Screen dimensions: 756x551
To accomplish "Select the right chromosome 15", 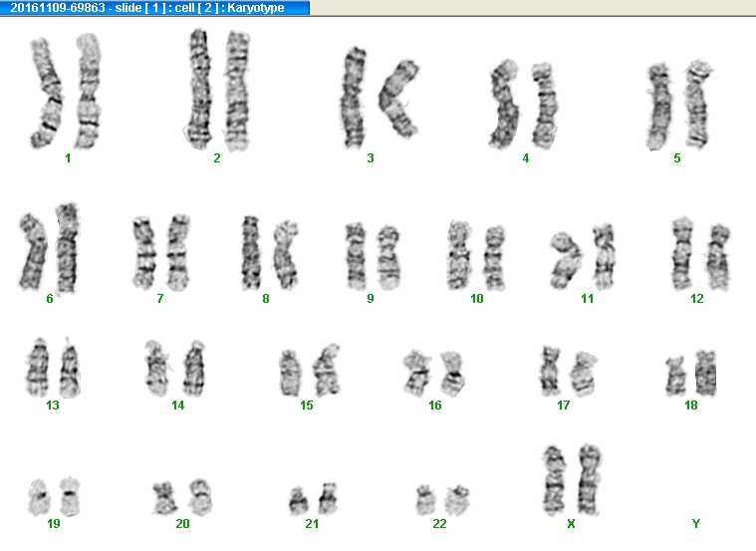I will 327,370.
